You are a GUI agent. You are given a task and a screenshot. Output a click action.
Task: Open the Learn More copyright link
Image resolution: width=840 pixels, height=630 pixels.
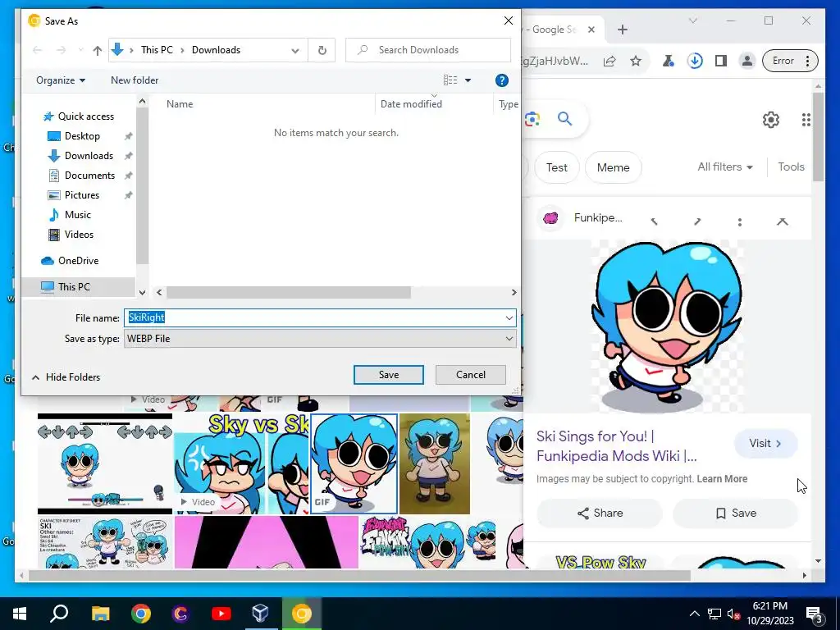[x=722, y=479]
